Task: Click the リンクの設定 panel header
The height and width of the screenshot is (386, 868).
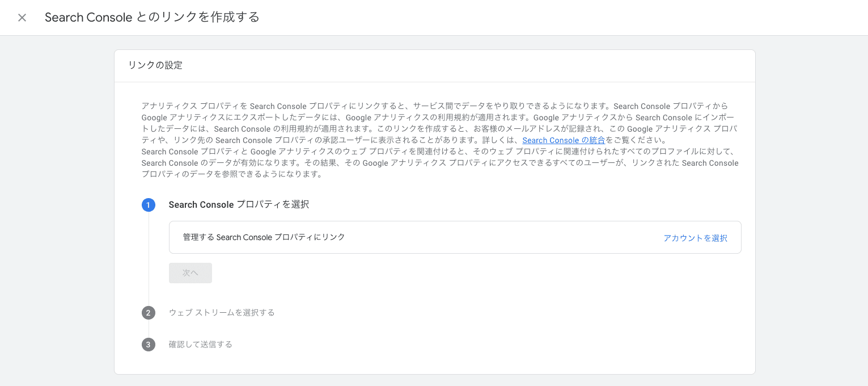Action: [155, 65]
